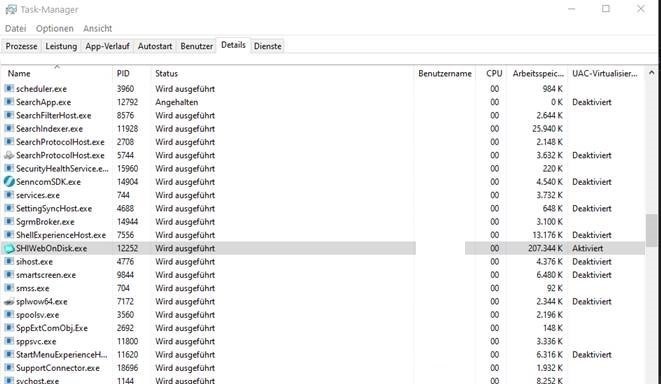Click the SHIWebOnDisk.exe cyan icon
The height and width of the screenshot is (384, 661).
point(9,248)
